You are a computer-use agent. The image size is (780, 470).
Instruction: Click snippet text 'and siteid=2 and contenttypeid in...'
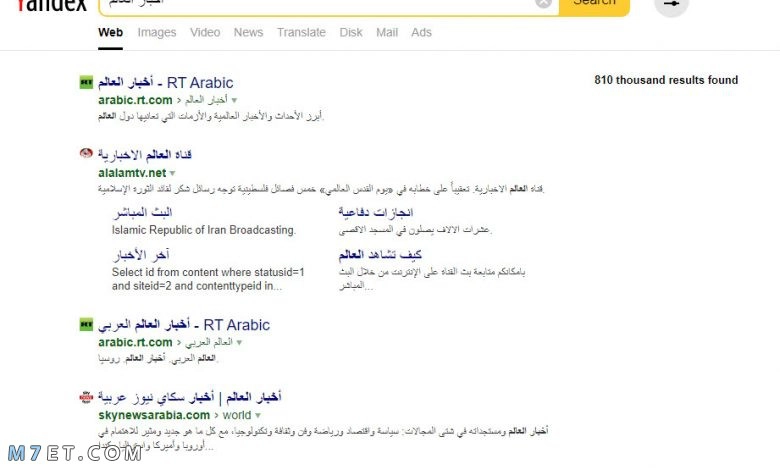pyautogui.click(x=197, y=286)
